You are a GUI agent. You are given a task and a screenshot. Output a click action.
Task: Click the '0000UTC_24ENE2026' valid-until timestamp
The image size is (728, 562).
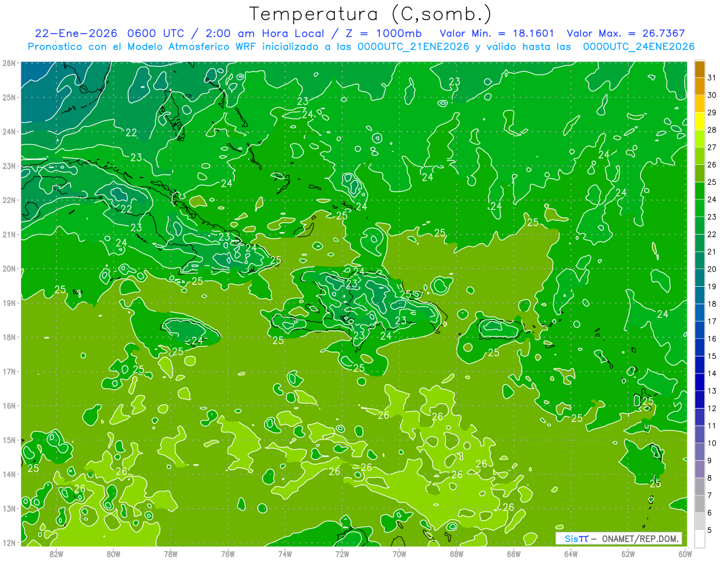pos(638,47)
